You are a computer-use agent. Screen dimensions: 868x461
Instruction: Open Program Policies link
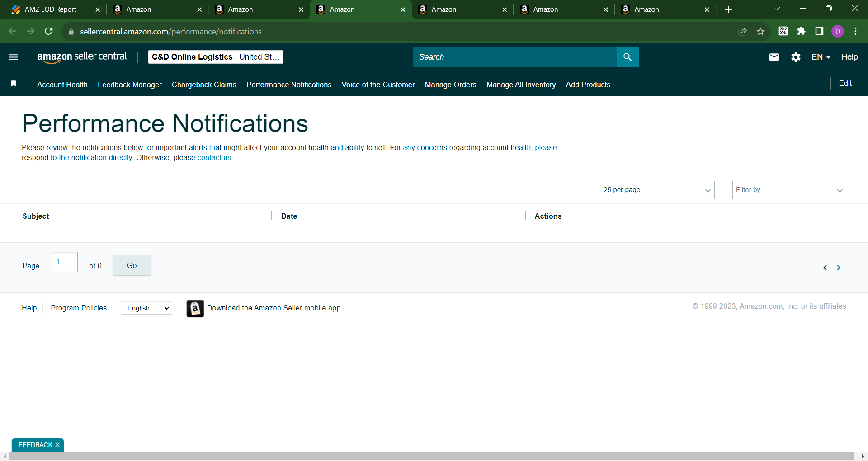pos(79,308)
